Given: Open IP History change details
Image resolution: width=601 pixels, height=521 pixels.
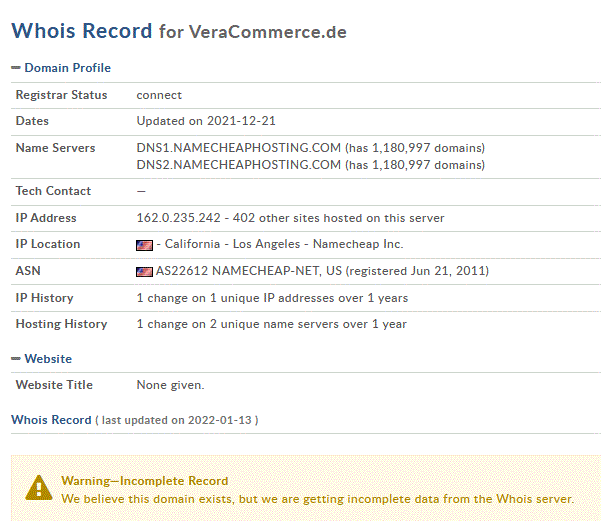Looking at the screenshot, I should click(272, 298).
